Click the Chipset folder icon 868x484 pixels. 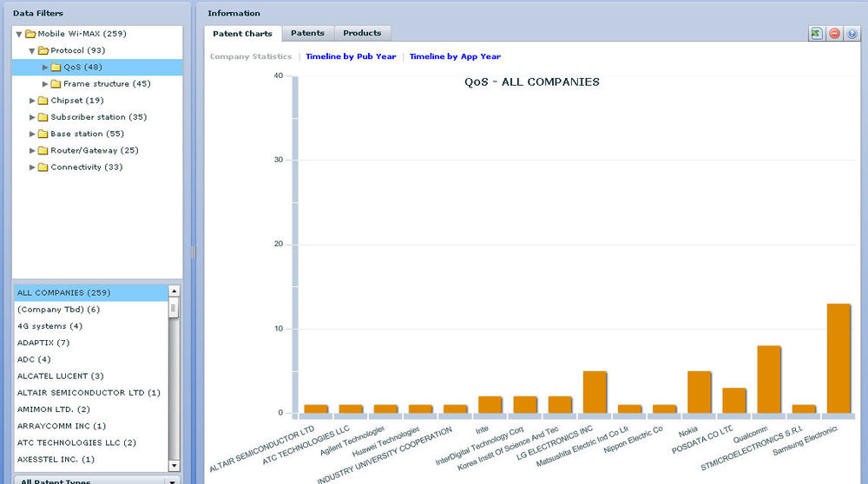click(43, 101)
